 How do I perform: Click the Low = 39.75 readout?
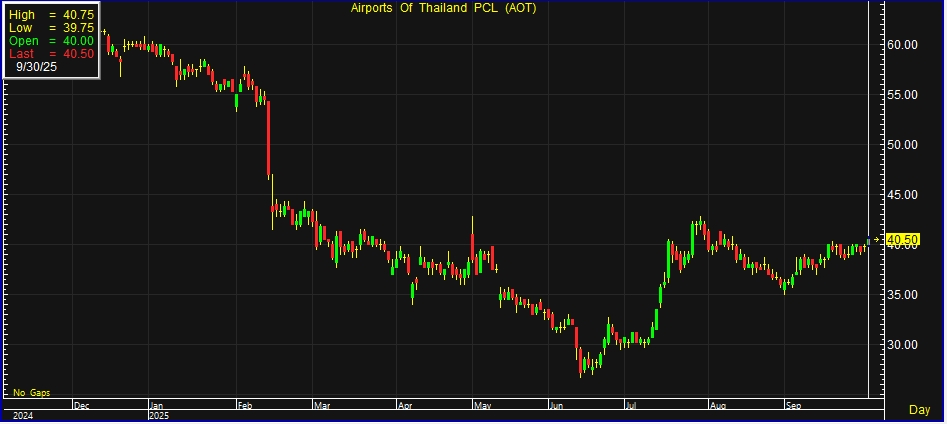51,28
